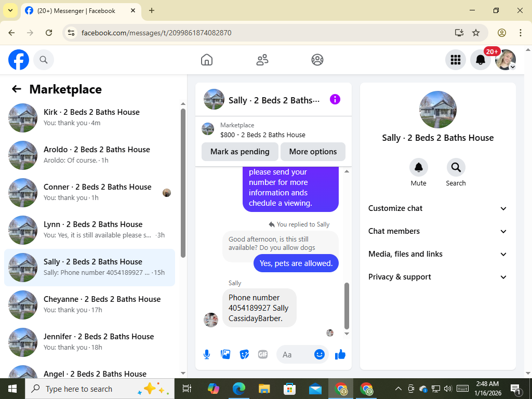Expand Chat members section
Screen dimensions: 532x399
point(437,231)
